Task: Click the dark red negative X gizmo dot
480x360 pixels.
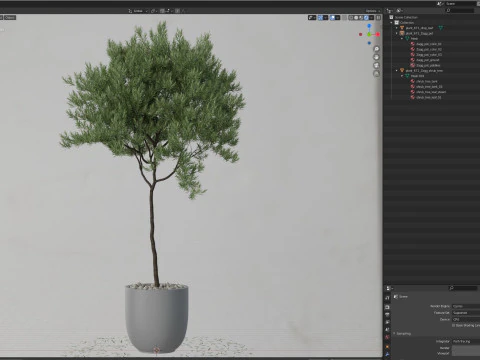Action: click(x=360, y=34)
